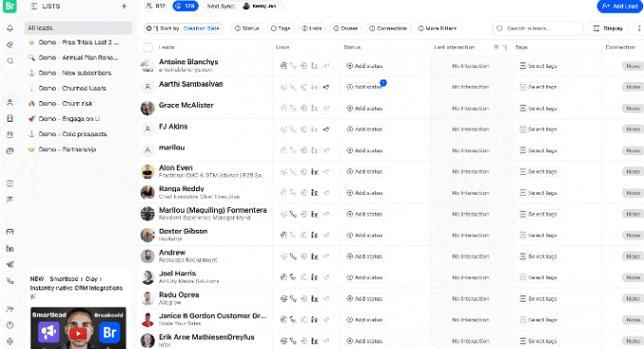Open Demo - Churn risk list
Viewport: 644px width, 349px height.
click(78, 103)
